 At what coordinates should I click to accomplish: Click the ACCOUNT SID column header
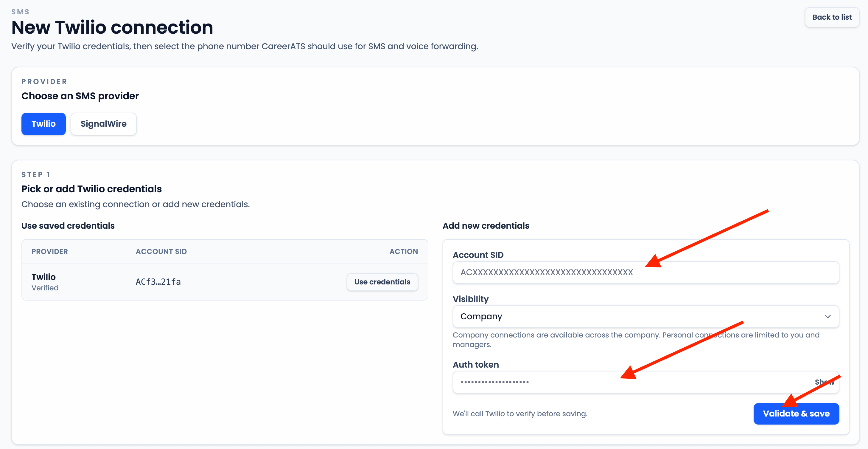(161, 252)
